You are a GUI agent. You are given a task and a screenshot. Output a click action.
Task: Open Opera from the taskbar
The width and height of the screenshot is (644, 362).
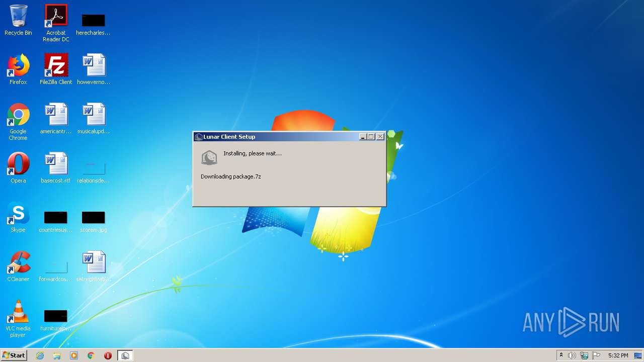point(108,355)
